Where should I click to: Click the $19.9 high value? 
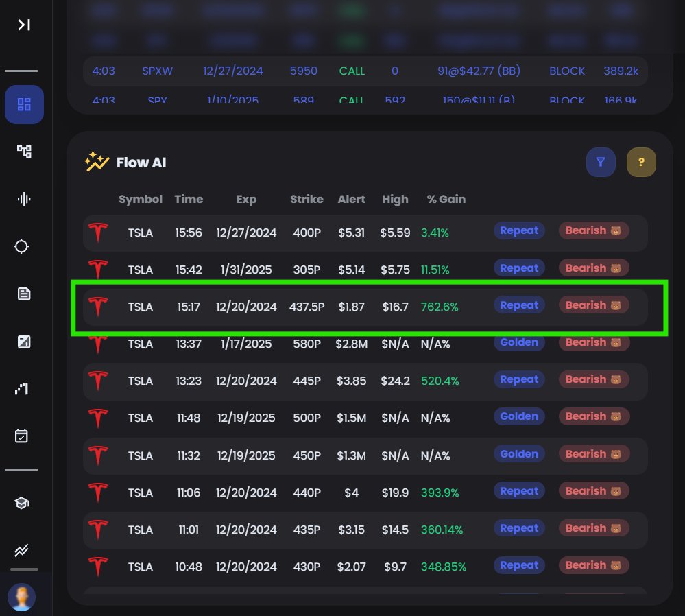(x=395, y=493)
